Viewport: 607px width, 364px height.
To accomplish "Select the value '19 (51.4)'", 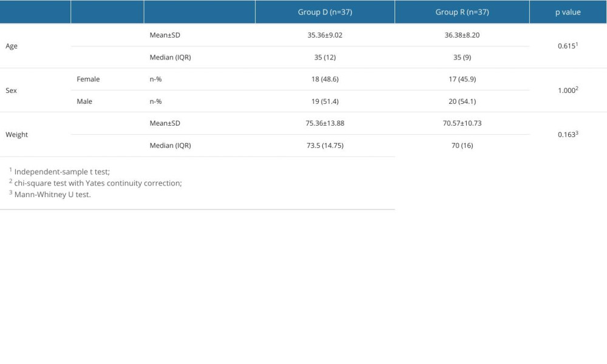I will tap(325, 101).
